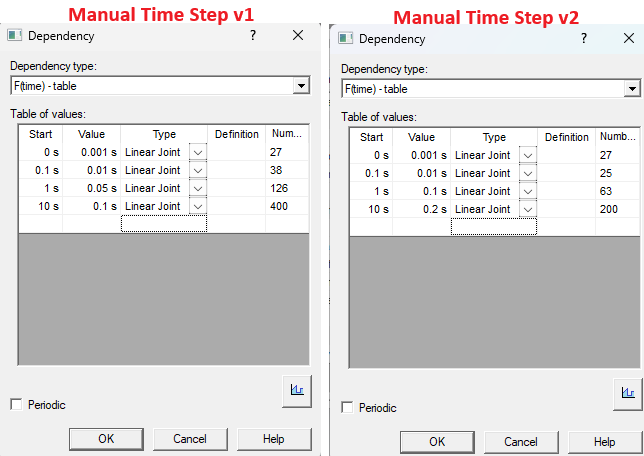Enable the Periodic checkbox in v1 dialog

16,404
